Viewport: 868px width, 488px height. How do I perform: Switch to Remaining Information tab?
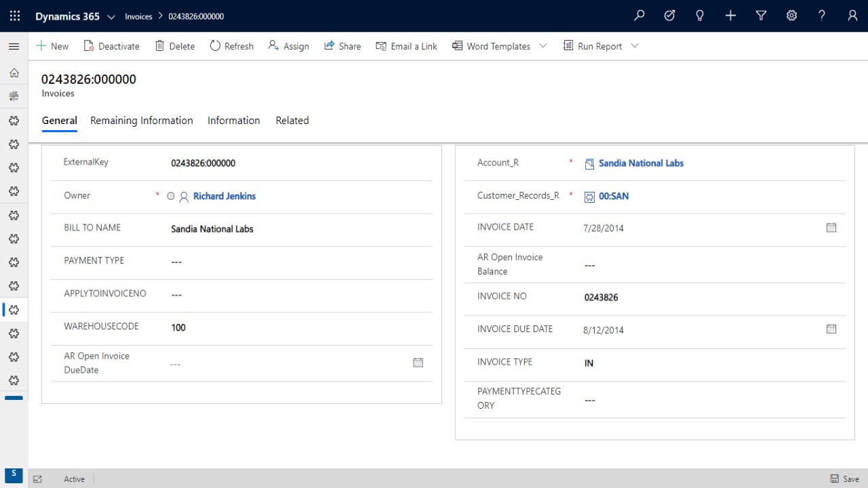[142, 121]
